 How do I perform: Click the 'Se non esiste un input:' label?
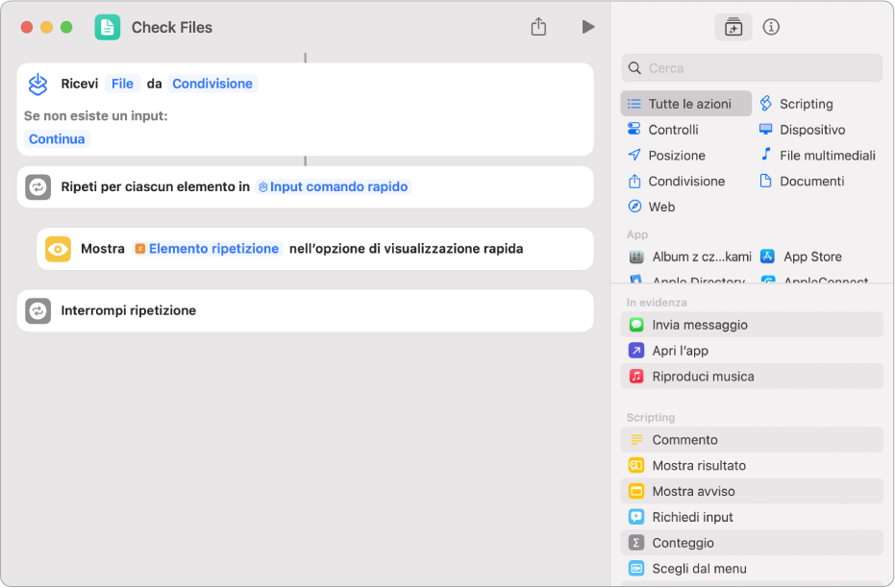click(96, 116)
